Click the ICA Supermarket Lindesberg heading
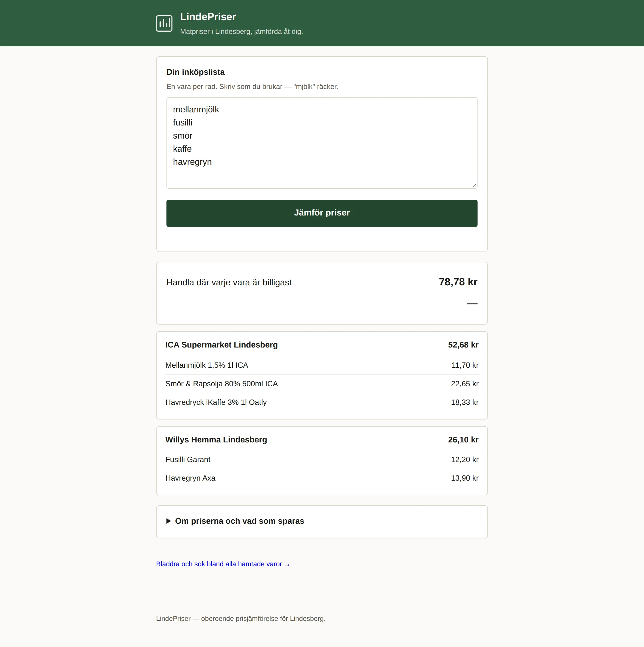Image resolution: width=644 pixels, height=647 pixels. [222, 345]
